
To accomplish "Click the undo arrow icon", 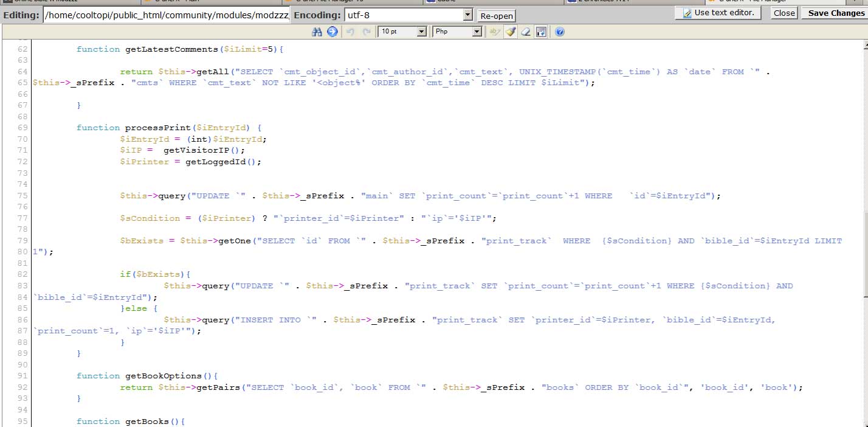I will pos(351,32).
